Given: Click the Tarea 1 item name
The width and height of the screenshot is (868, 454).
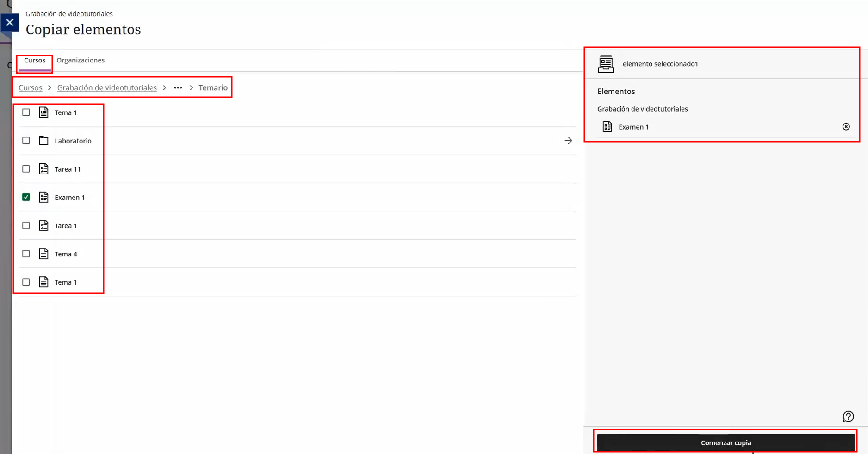Looking at the screenshot, I should pos(66,226).
